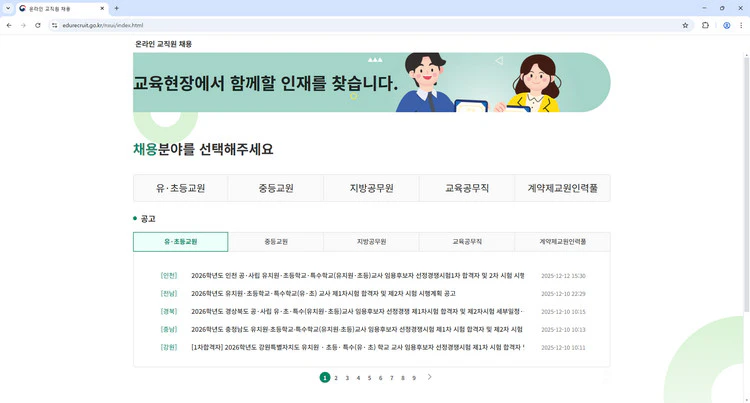Screen dimensions: 750x403
Task: Open Chrome three-dot menu
Action: [741, 25]
